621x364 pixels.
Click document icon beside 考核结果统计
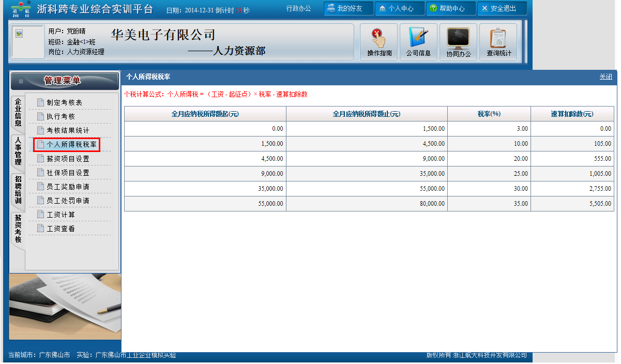pyautogui.click(x=40, y=130)
